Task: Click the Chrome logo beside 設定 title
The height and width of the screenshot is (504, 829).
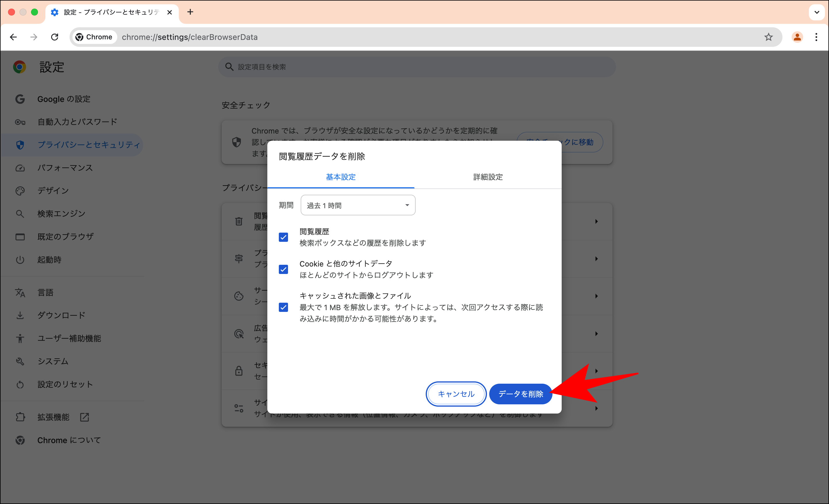Action: (20, 67)
